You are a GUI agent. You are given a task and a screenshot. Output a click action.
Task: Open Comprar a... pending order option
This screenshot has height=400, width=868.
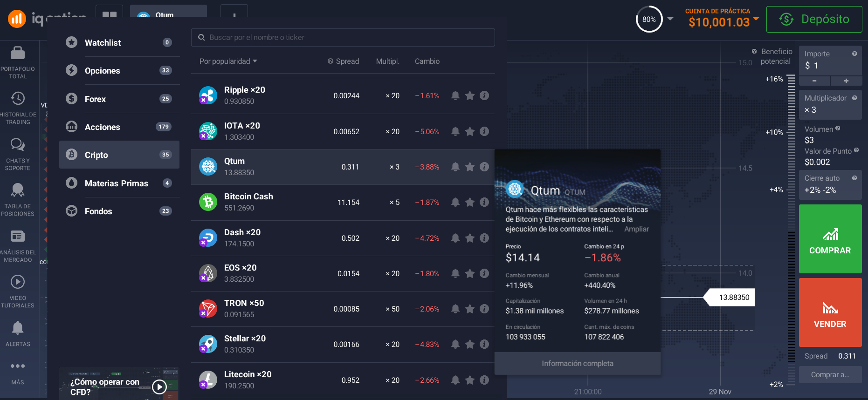click(830, 375)
